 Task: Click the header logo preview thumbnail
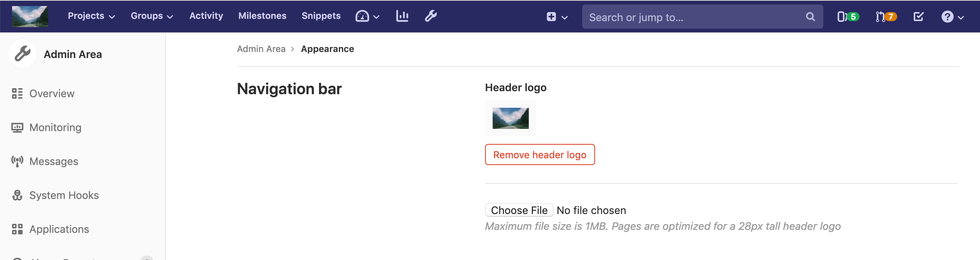tap(510, 118)
